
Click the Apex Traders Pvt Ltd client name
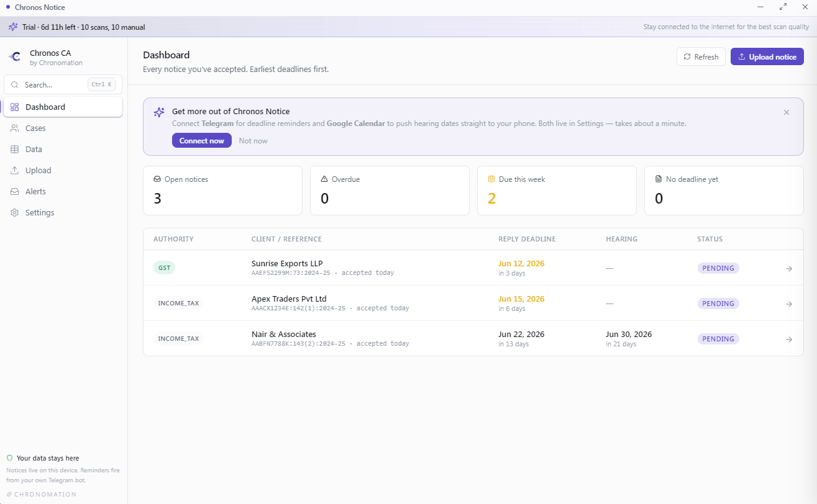click(x=289, y=299)
